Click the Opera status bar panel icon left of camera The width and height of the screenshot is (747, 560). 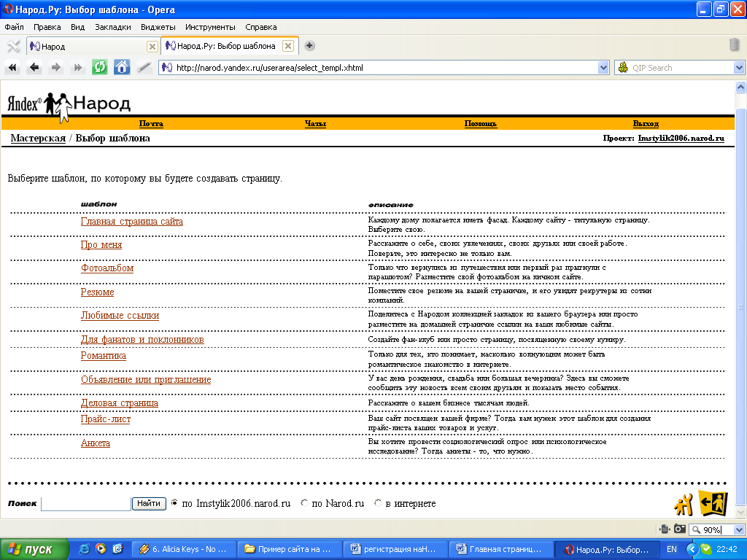click(x=665, y=529)
